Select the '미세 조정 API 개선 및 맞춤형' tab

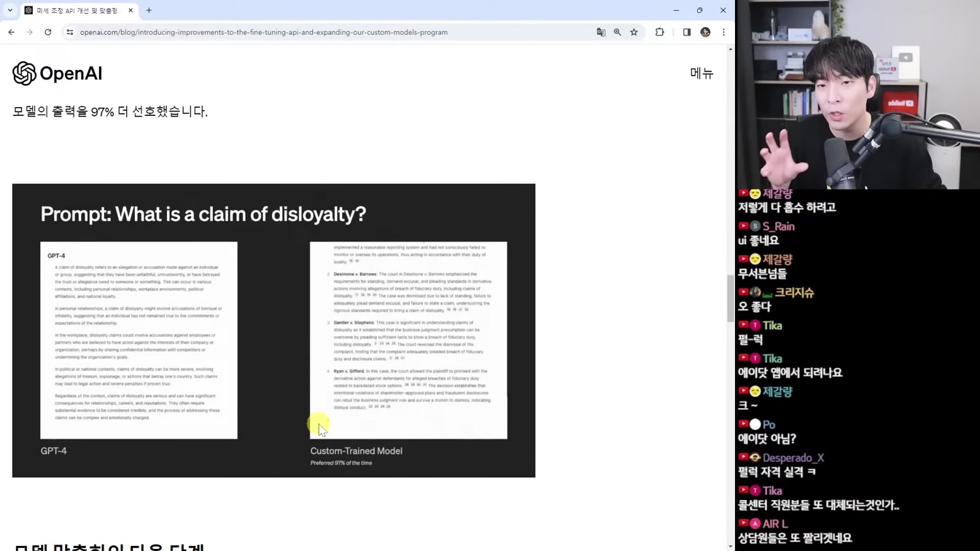77,10
